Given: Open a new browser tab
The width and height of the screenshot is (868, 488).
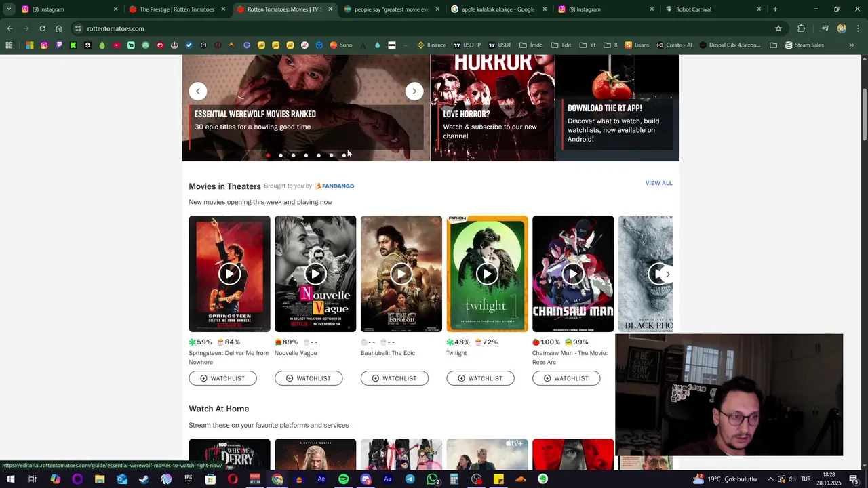Looking at the screenshot, I should 775,9.
